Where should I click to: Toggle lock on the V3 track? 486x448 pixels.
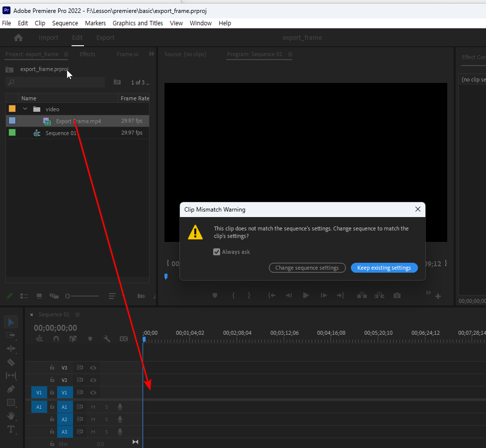[x=52, y=368]
